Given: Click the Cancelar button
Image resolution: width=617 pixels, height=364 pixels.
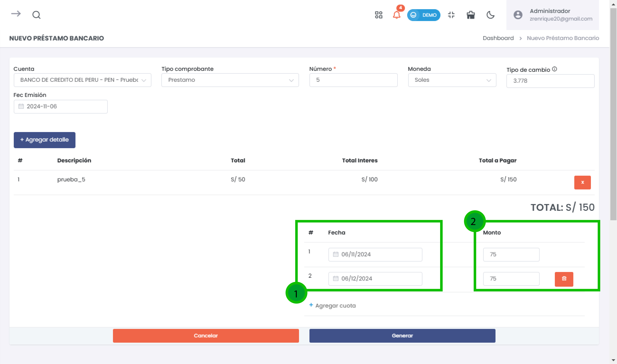Looking at the screenshot, I should [206, 336].
